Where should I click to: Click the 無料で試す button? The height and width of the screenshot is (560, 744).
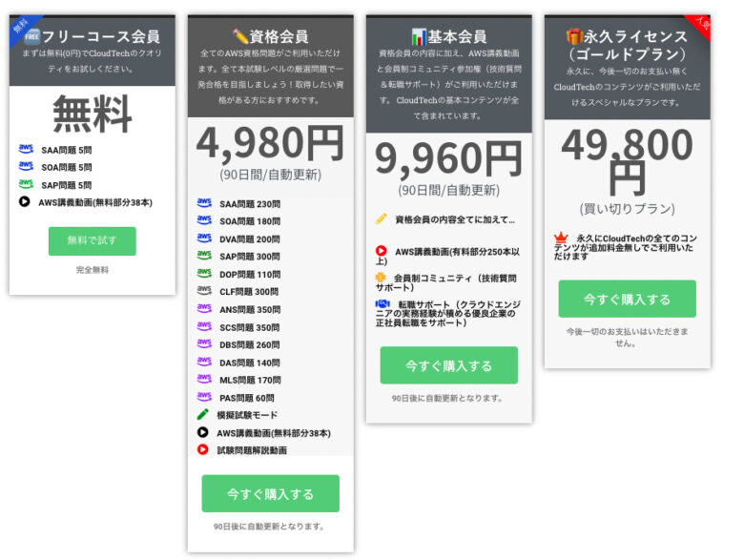click(93, 241)
